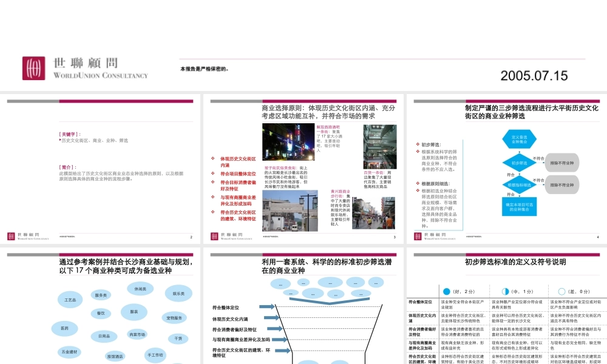Click the half-filled circle symbol for 中, 1分
607x364 pixels.
click(x=505, y=291)
